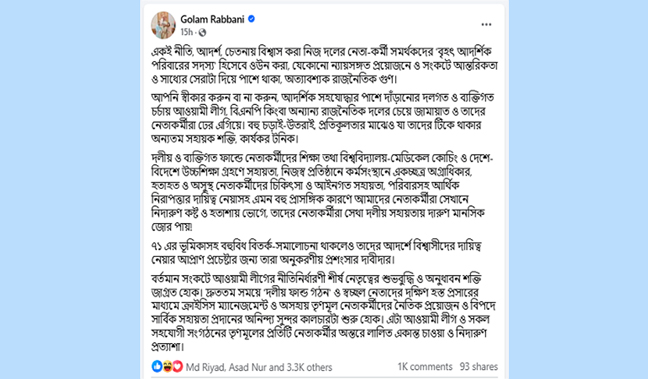This screenshot has width=648, height=379.
Task: Click the blue Like reaction icon
Action: click(x=157, y=366)
